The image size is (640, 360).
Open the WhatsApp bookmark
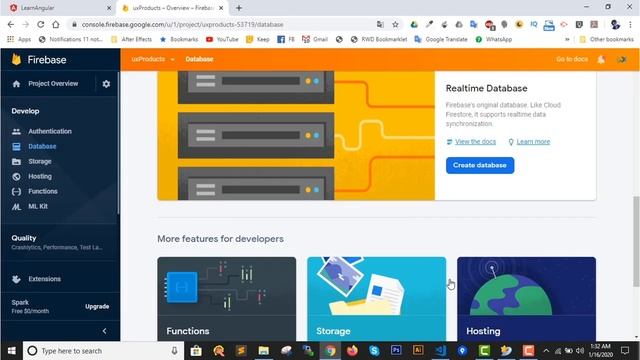(493, 39)
